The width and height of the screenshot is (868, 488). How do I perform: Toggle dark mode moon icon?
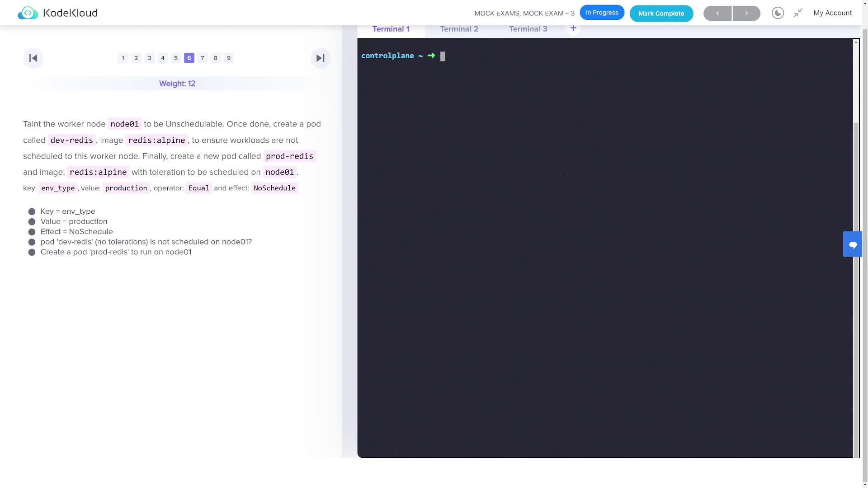(778, 13)
